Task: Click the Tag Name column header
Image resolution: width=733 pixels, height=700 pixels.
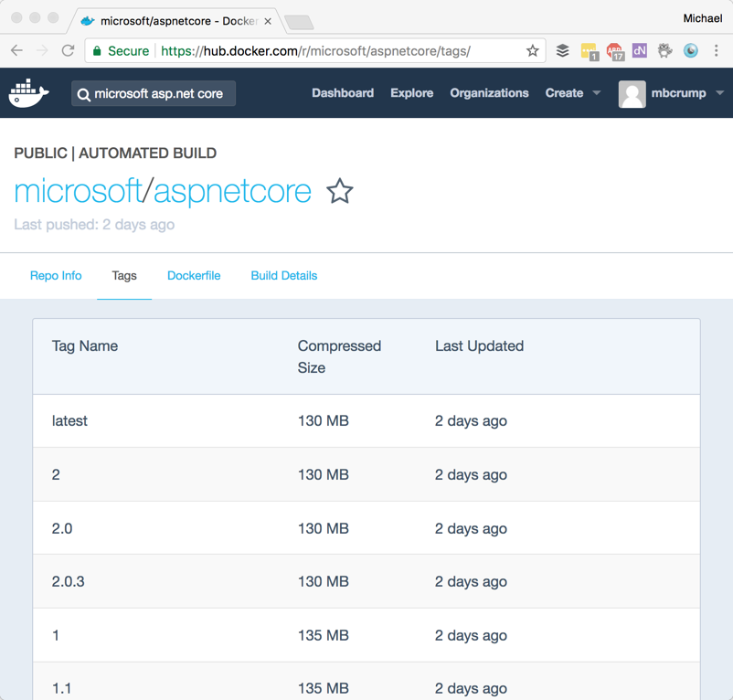Action: point(85,345)
